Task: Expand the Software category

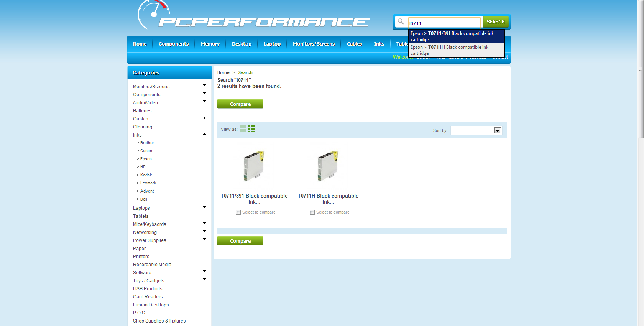Action: pyautogui.click(x=204, y=272)
